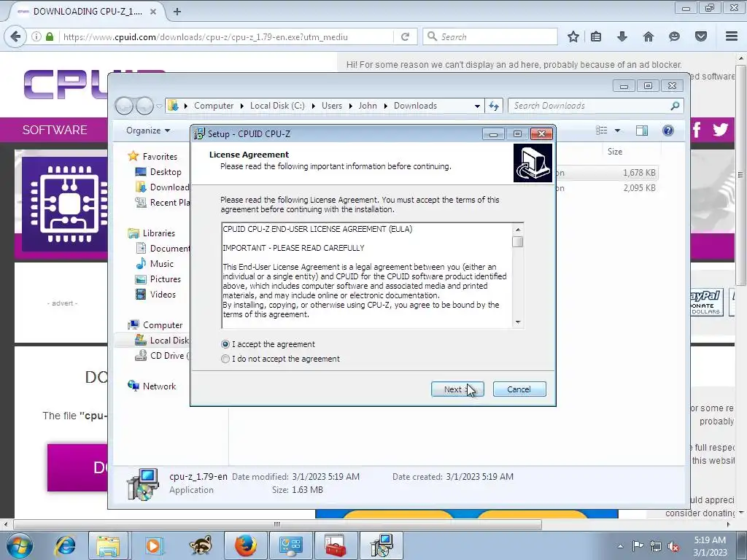747x560 pixels.
Task: Show hidden system tray icons arrow
Action: (x=620, y=546)
